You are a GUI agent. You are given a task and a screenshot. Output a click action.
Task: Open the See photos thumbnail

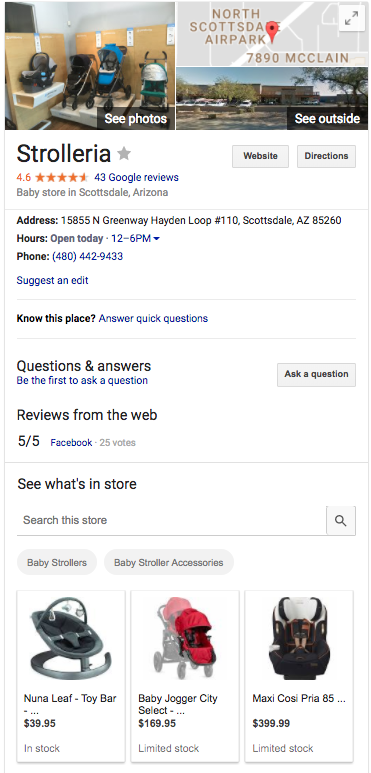tap(90, 66)
